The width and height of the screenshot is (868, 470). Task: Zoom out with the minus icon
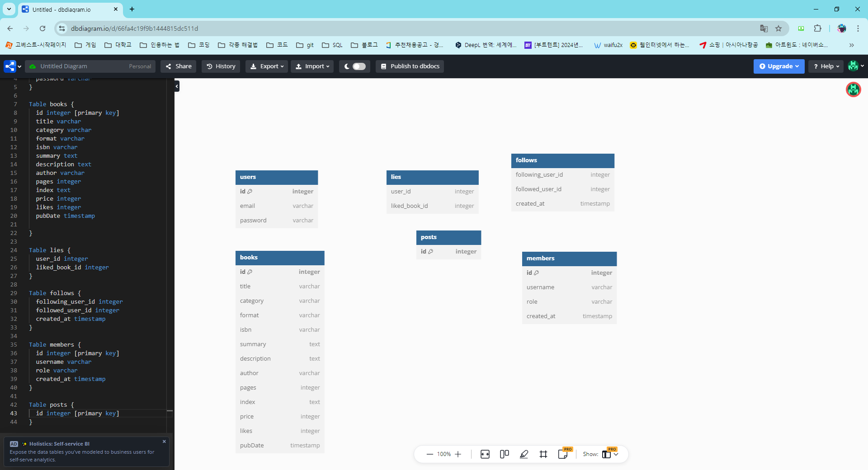(x=429, y=454)
